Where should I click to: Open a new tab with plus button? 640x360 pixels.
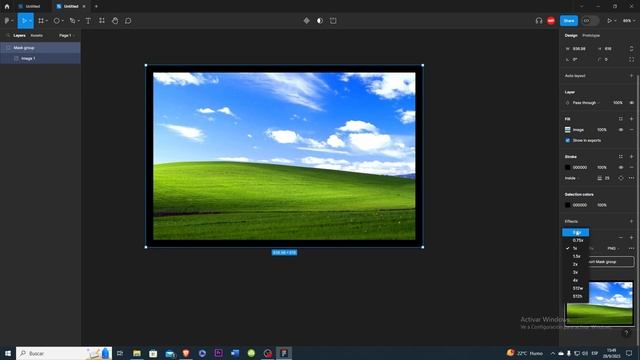tap(96, 7)
